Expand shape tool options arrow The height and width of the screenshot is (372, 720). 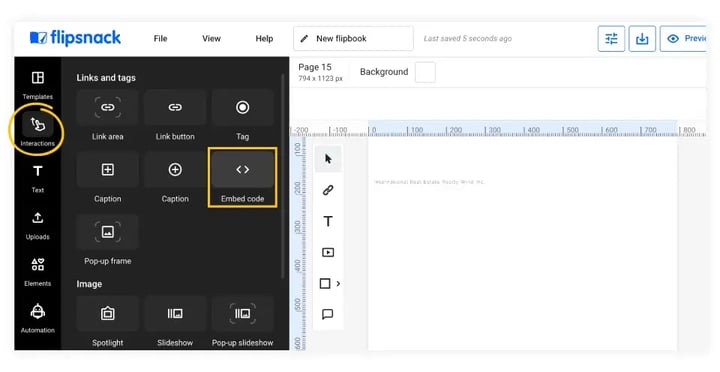[x=338, y=283]
